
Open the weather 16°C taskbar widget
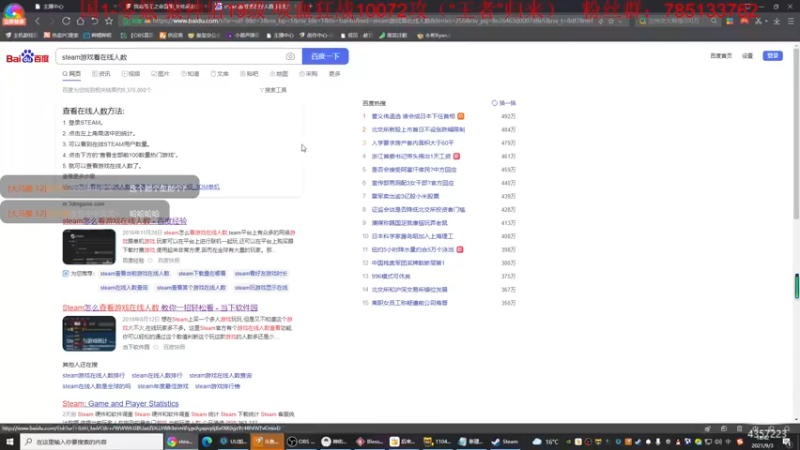(x=545, y=442)
